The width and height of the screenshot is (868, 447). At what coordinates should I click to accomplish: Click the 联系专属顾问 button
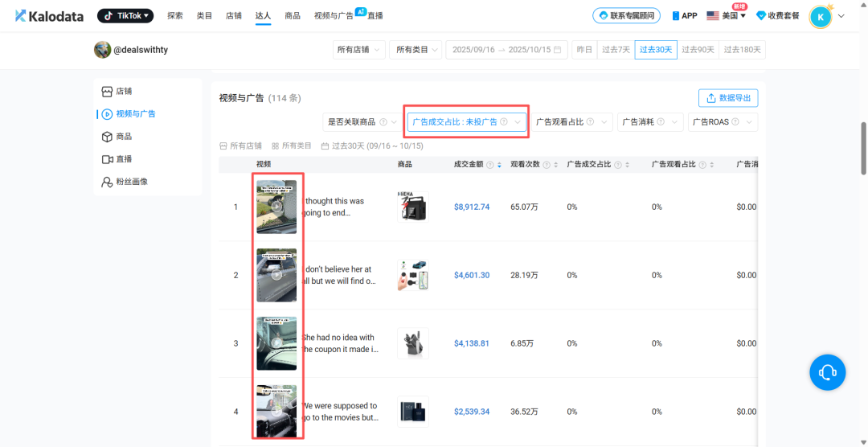626,16
